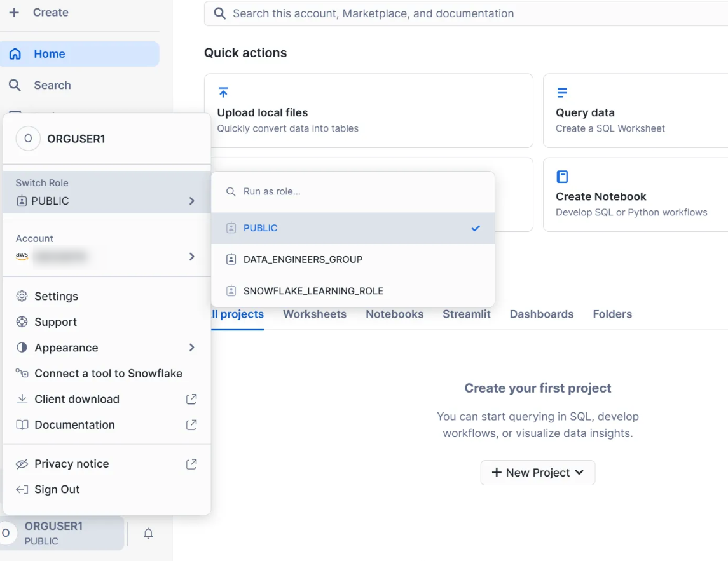Click the checkmark on the PUBLIC role row

click(476, 228)
